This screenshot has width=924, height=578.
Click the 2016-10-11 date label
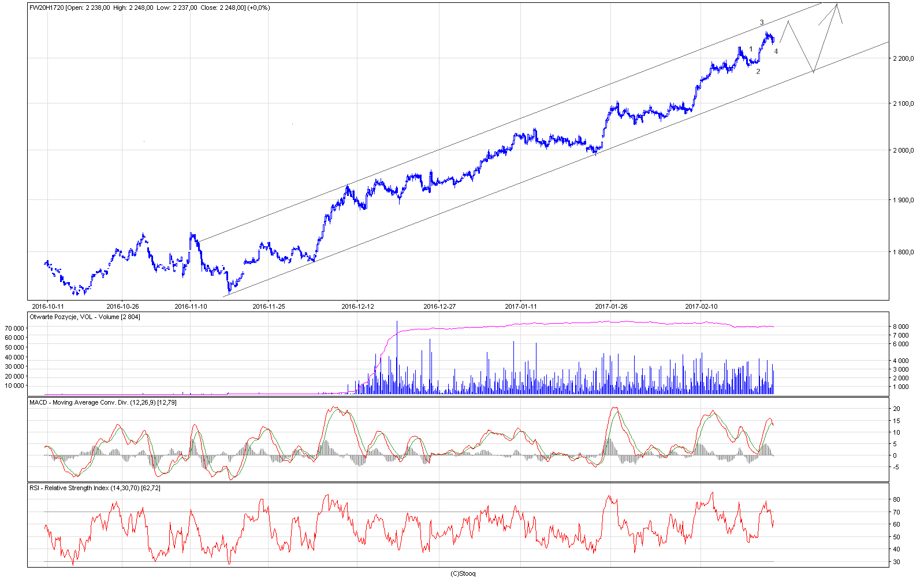[47, 306]
